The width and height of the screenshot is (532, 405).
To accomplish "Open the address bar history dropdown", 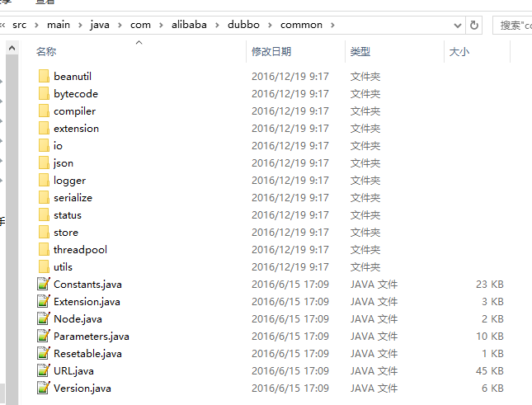I will (x=458, y=26).
